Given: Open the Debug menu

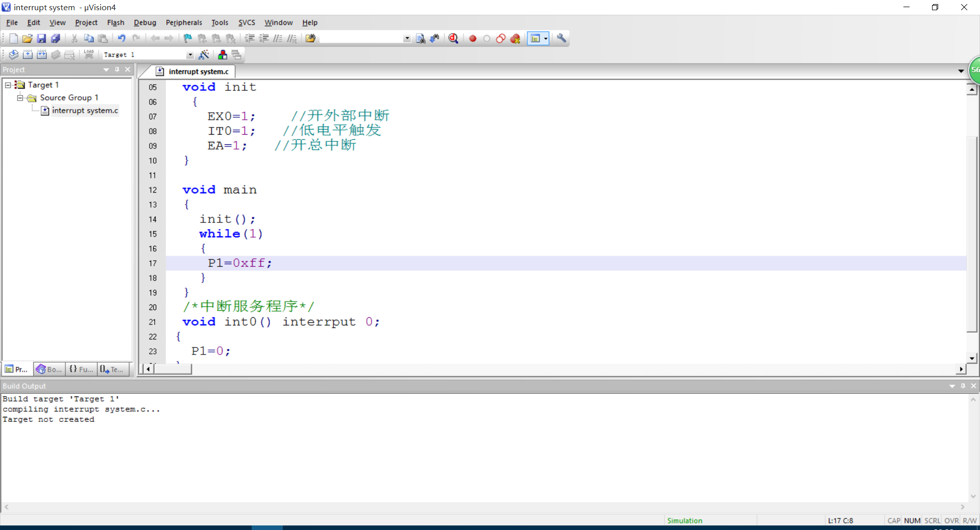Looking at the screenshot, I should click(145, 22).
